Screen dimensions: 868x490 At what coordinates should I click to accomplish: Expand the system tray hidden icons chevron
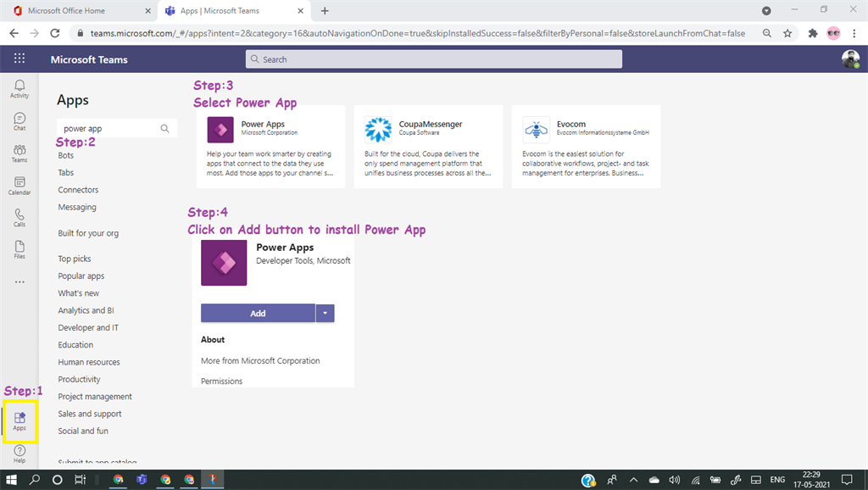pos(633,479)
